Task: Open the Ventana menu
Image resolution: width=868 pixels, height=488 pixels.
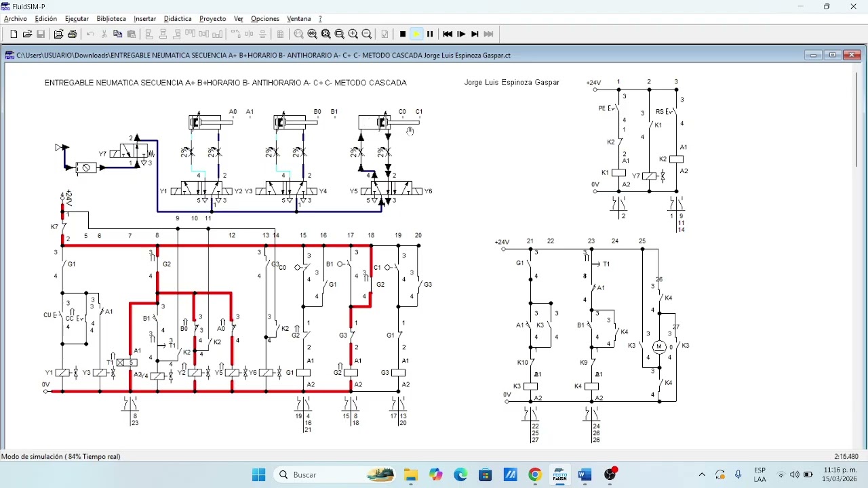Action: (299, 19)
